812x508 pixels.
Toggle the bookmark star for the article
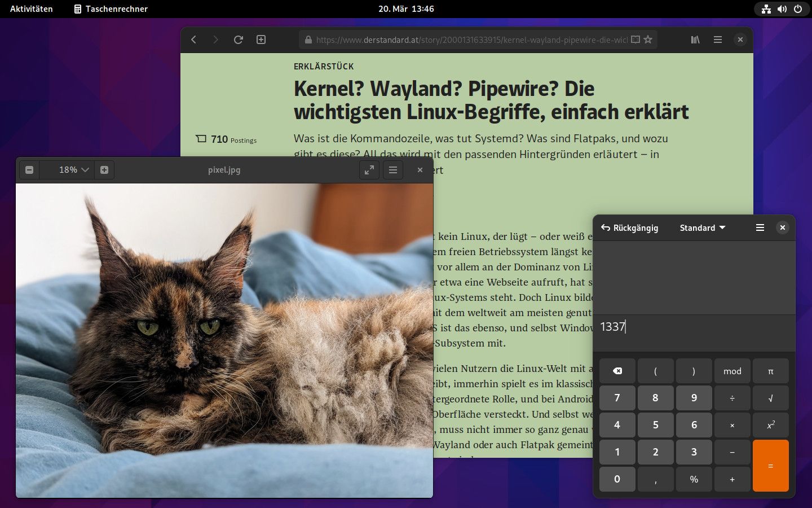point(648,40)
